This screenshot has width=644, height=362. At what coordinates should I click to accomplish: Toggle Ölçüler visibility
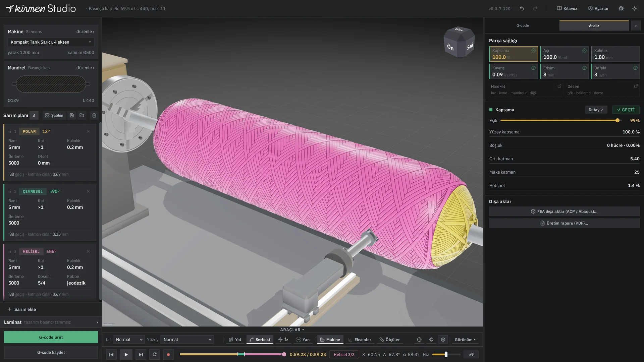[x=389, y=340]
